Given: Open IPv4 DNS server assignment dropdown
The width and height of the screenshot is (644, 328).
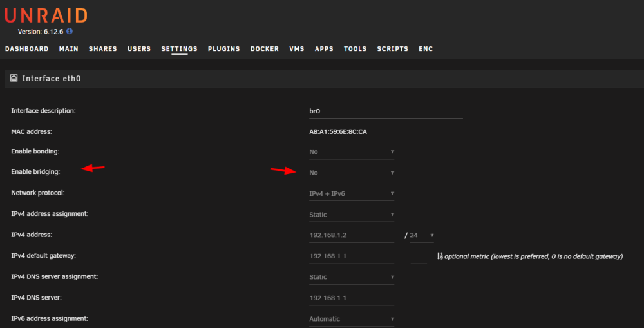Looking at the screenshot, I should click(x=352, y=277).
